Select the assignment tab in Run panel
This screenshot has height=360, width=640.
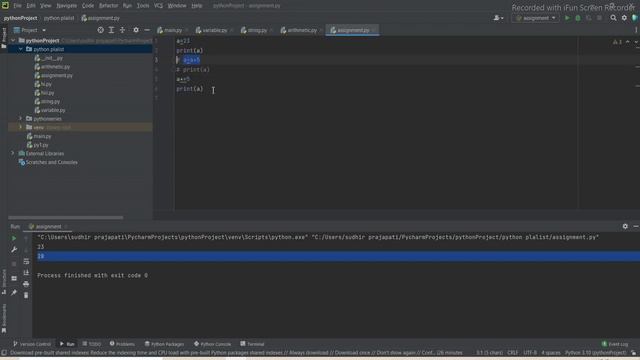48,227
